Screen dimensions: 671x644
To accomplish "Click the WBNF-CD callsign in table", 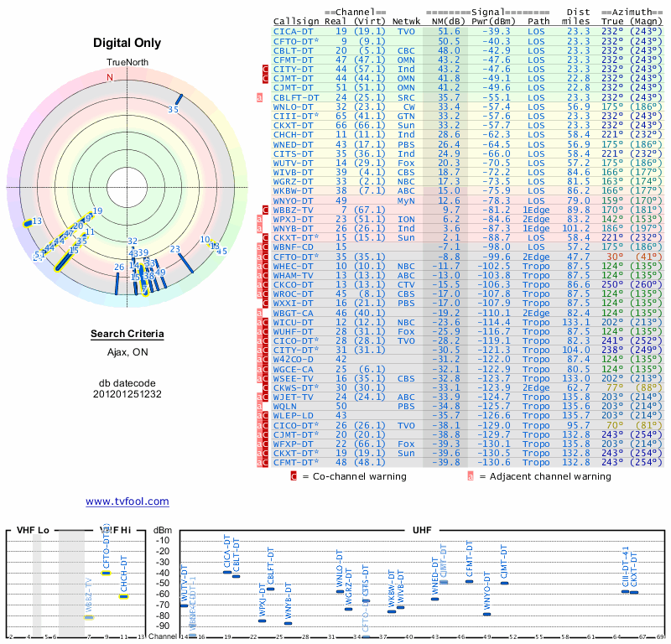I will [x=293, y=247].
